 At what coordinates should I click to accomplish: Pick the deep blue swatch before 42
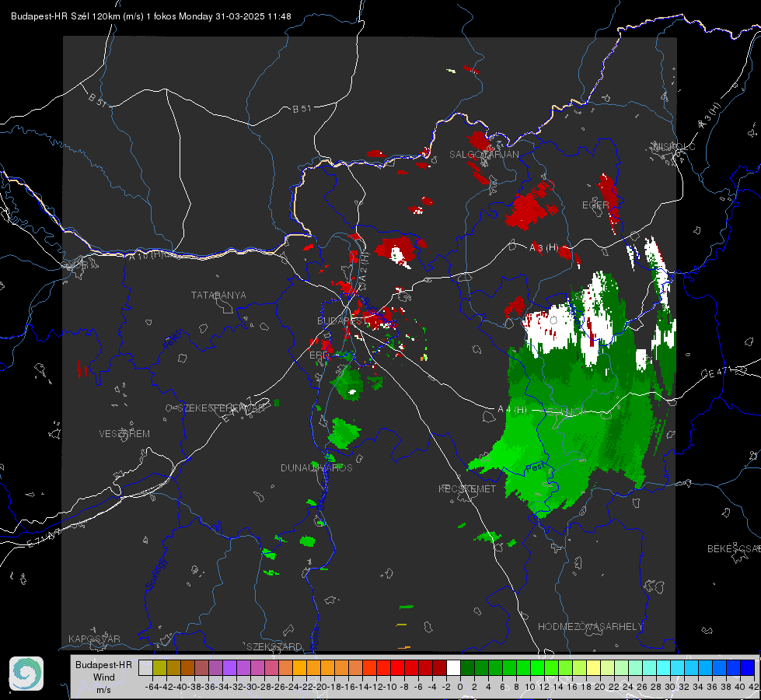coord(748,668)
